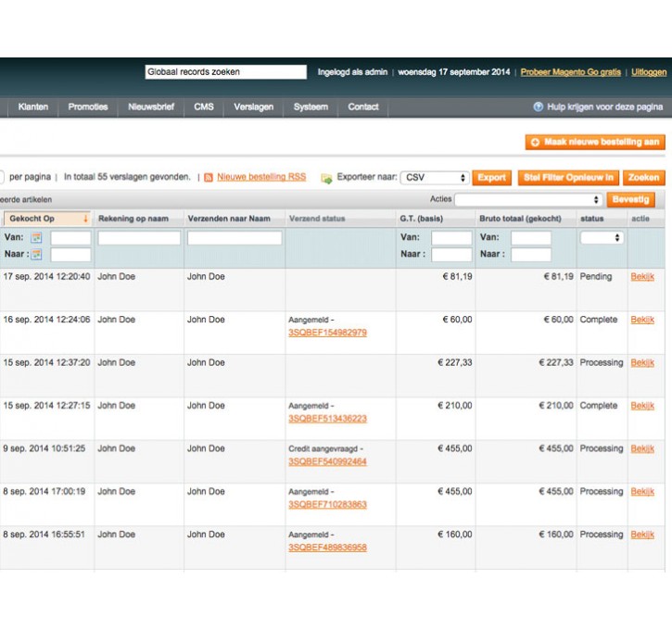Viewport: 672px width, 630px height.
Task: Select the € 227,33 Bruto totaal cell
Action: tap(526, 375)
